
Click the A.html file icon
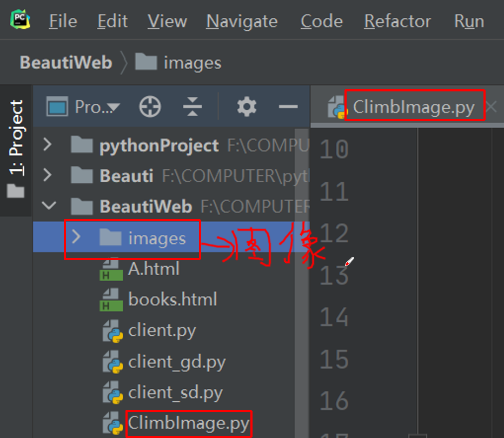tap(112, 269)
